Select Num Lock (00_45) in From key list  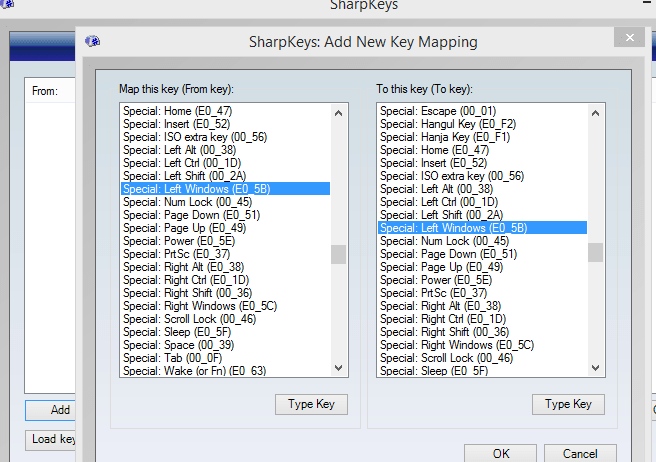point(225,202)
